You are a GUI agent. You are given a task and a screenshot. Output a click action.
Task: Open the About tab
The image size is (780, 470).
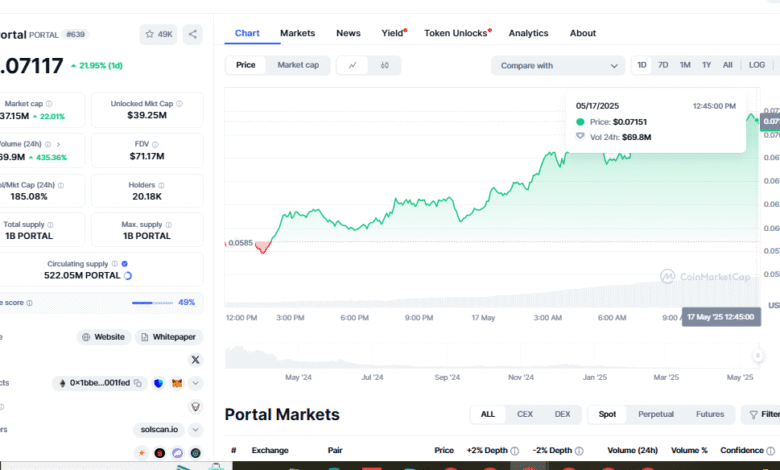tap(583, 33)
